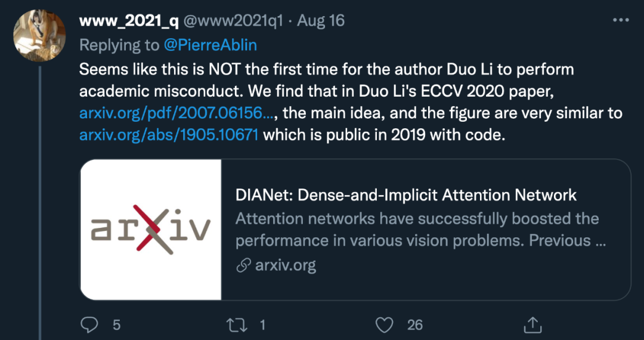This screenshot has height=340, width=644.
Task: Reply to the www_2021_q tweet
Action: tap(89, 325)
